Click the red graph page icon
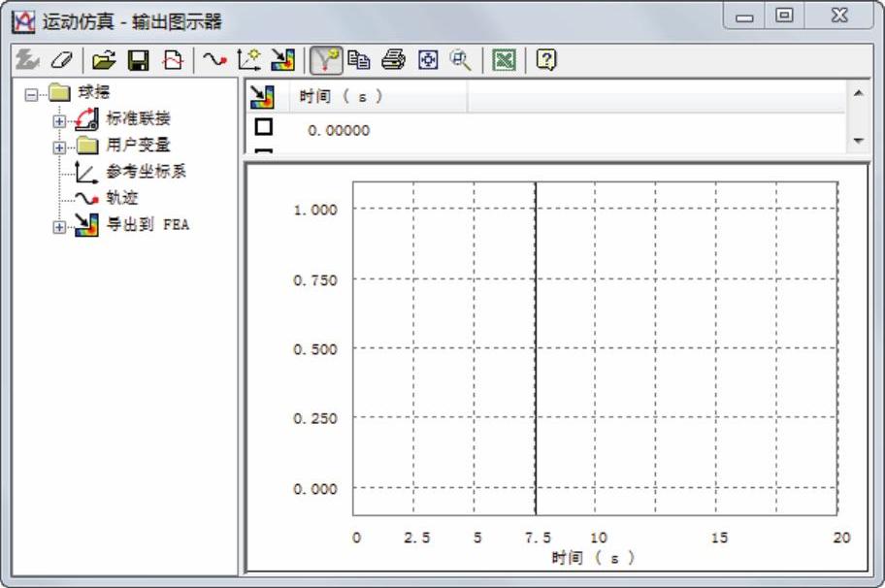 (173, 60)
